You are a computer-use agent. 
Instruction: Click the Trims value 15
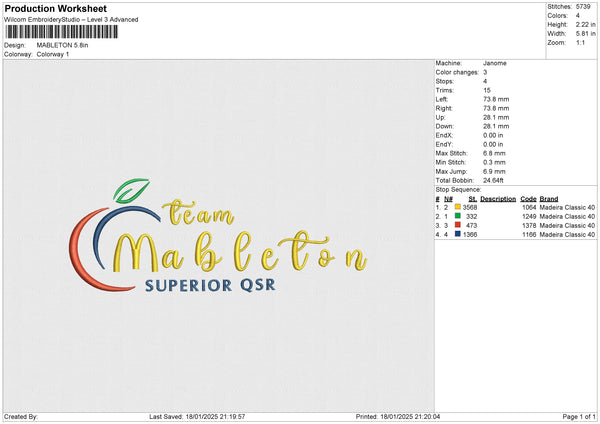coord(487,90)
